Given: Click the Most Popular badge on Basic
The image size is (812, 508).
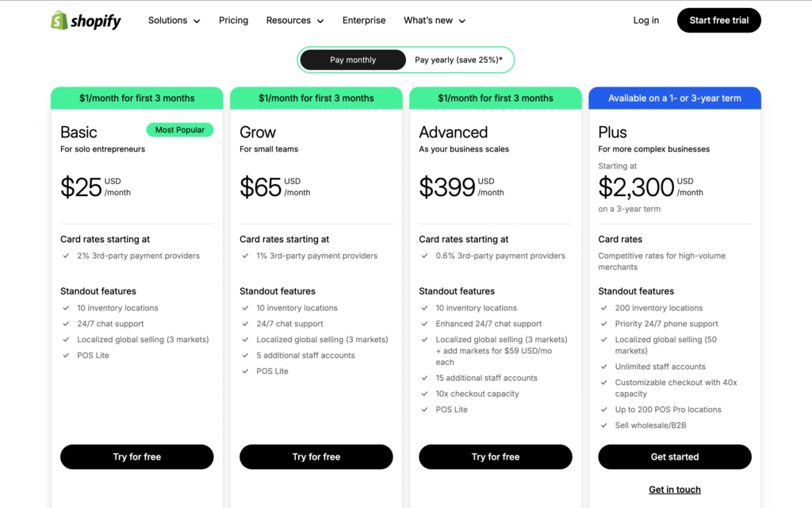Looking at the screenshot, I should pos(180,130).
